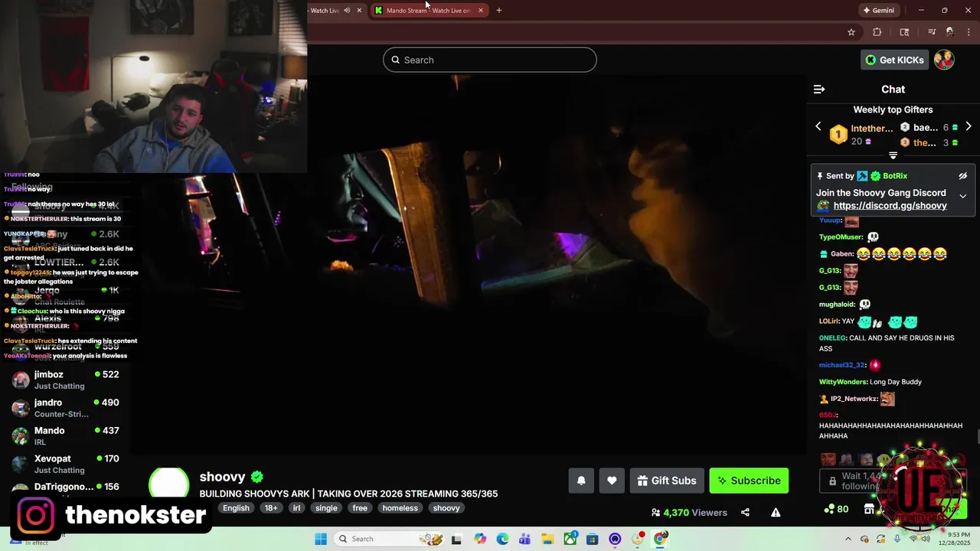The width and height of the screenshot is (980, 551).
Task: Open Microsoft Store from the taskbar
Action: 593,540
